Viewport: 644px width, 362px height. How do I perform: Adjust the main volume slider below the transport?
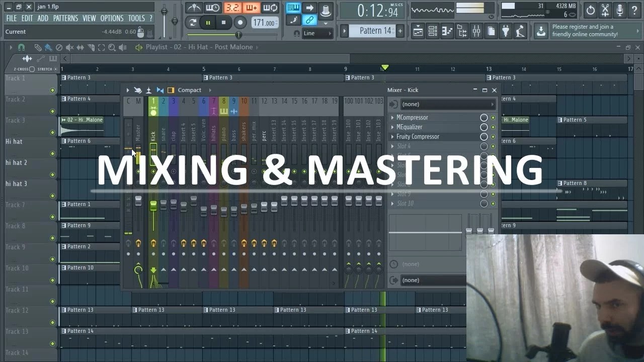coord(238,35)
